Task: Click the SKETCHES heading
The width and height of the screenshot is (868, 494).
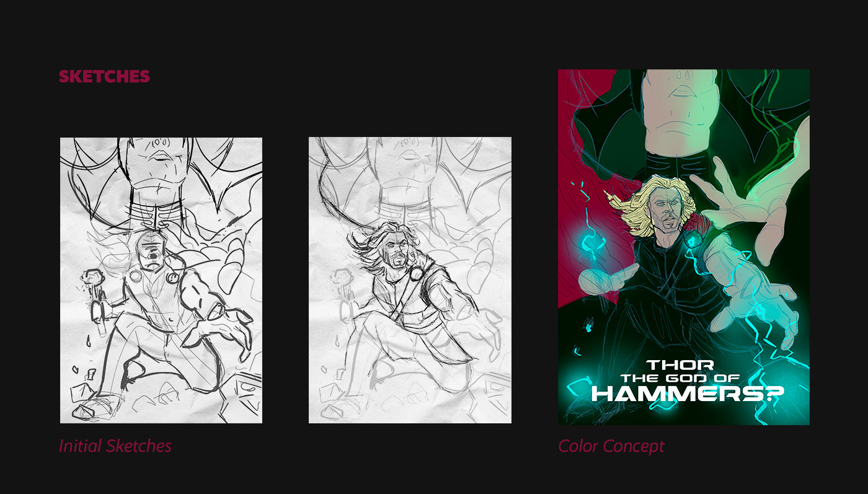Action: tap(104, 76)
